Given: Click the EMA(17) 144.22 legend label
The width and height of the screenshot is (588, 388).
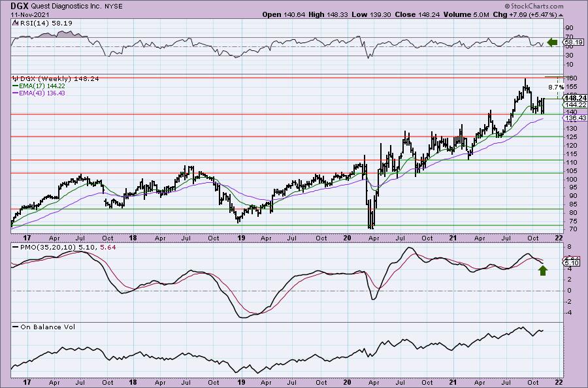Looking at the screenshot, I should [x=42, y=86].
